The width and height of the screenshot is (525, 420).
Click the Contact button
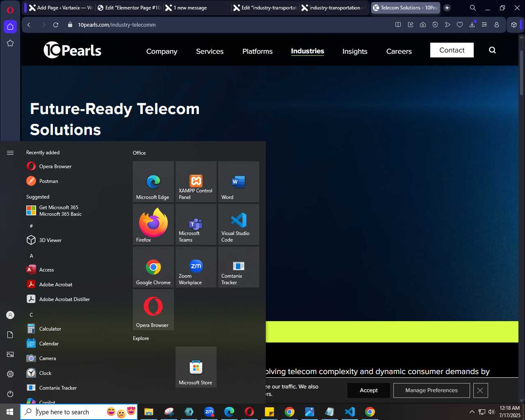[x=452, y=50]
